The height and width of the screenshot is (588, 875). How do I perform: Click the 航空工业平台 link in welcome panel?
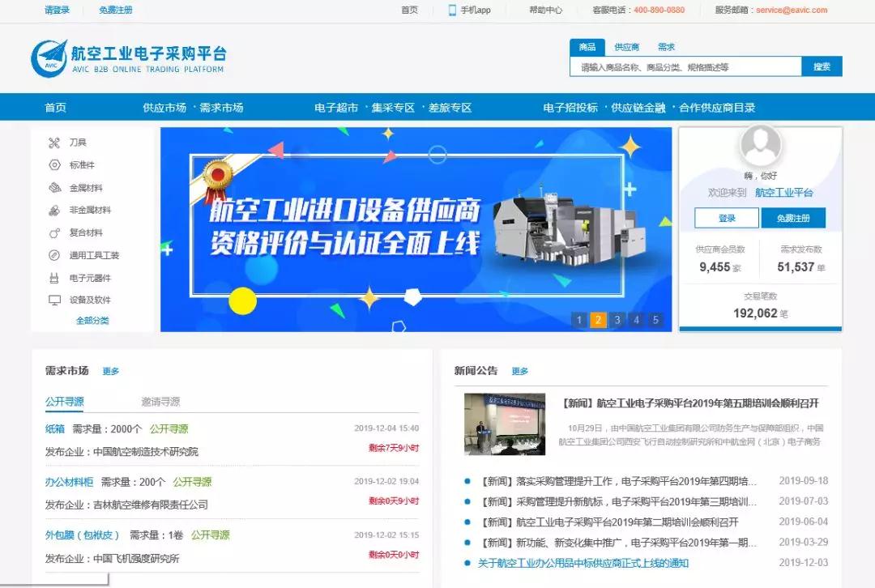tap(784, 193)
